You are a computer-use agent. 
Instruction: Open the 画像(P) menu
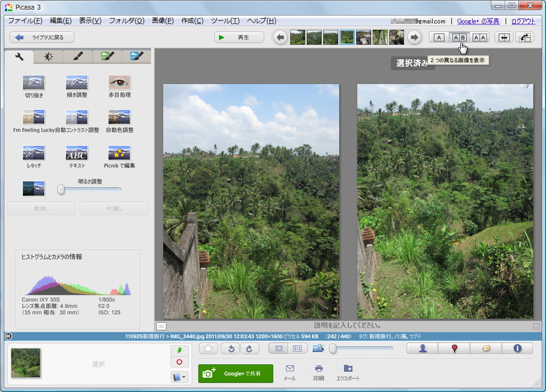pyautogui.click(x=163, y=21)
